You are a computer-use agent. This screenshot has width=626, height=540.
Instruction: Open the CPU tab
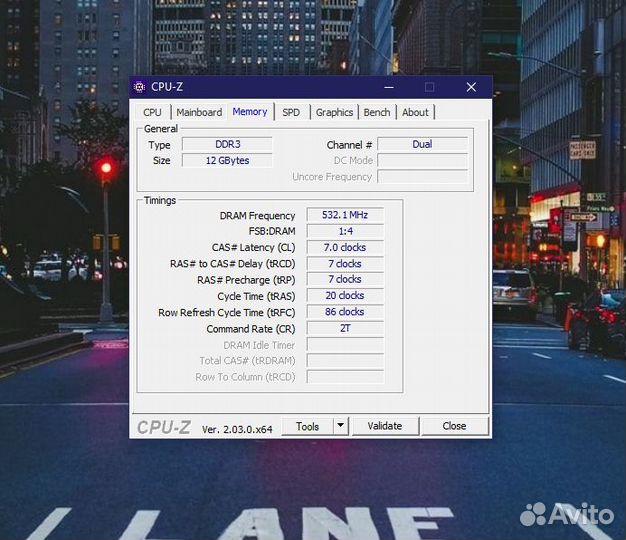coord(152,113)
